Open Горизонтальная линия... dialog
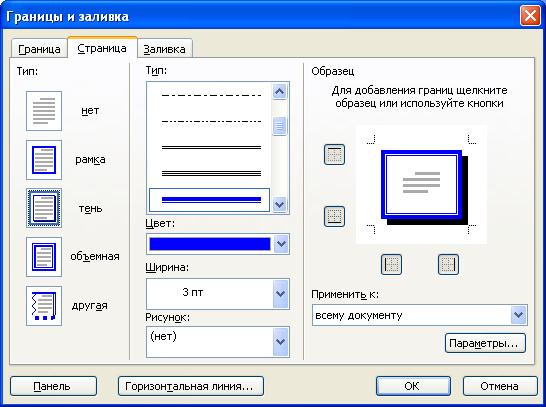The height and width of the screenshot is (407, 546). pyautogui.click(x=191, y=386)
